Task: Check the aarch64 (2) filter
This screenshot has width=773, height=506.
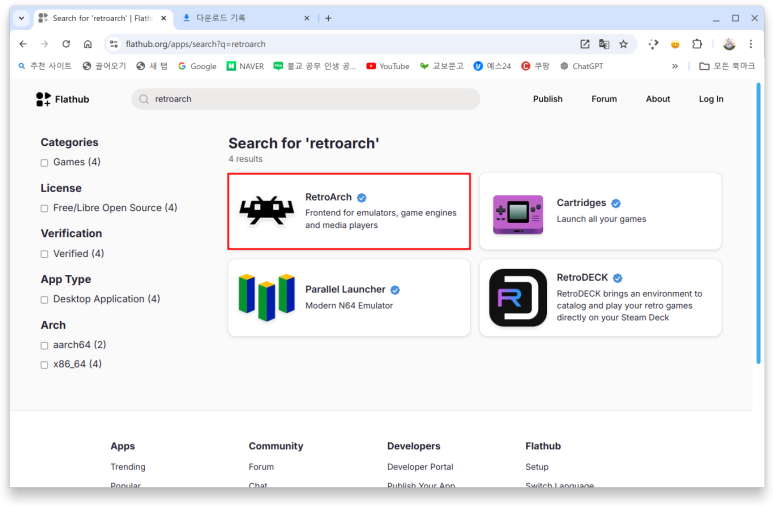Action: coord(44,346)
